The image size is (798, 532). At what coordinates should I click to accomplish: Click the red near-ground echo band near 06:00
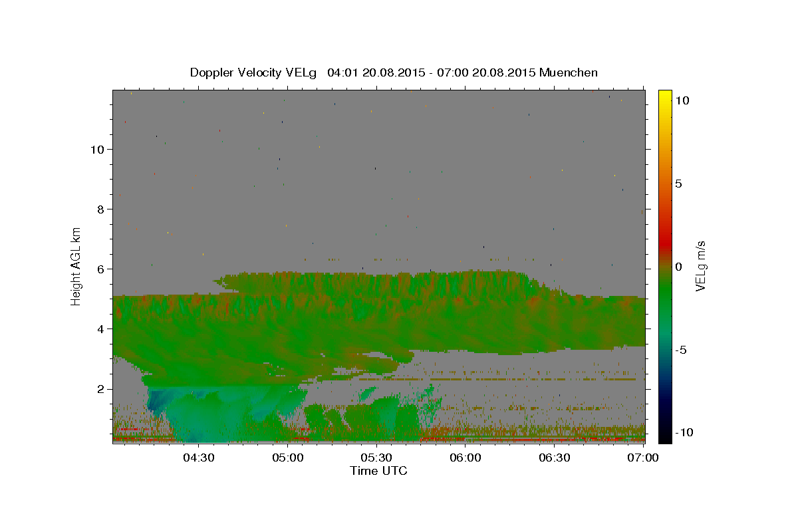pyautogui.click(x=465, y=439)
